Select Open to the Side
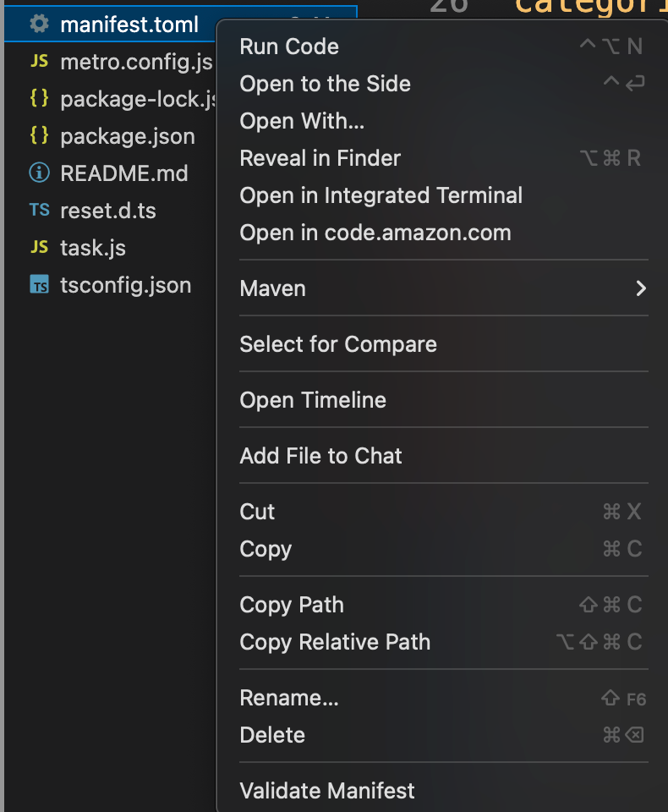The width and height of the screenshot is (668, 812). pos(325,84)
